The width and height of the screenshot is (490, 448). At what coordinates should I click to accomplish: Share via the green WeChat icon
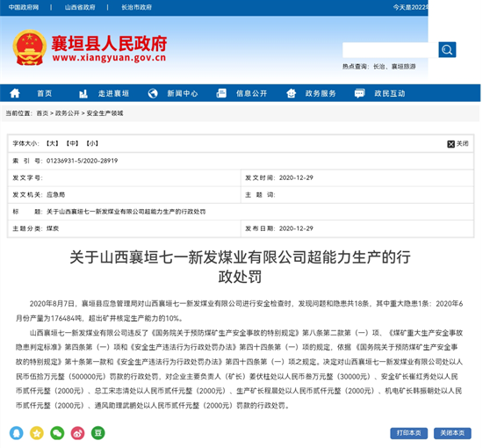[57, 433]
